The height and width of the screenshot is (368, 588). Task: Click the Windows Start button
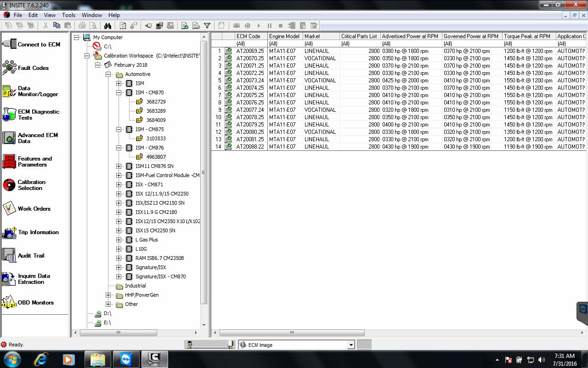pos(12,359)
